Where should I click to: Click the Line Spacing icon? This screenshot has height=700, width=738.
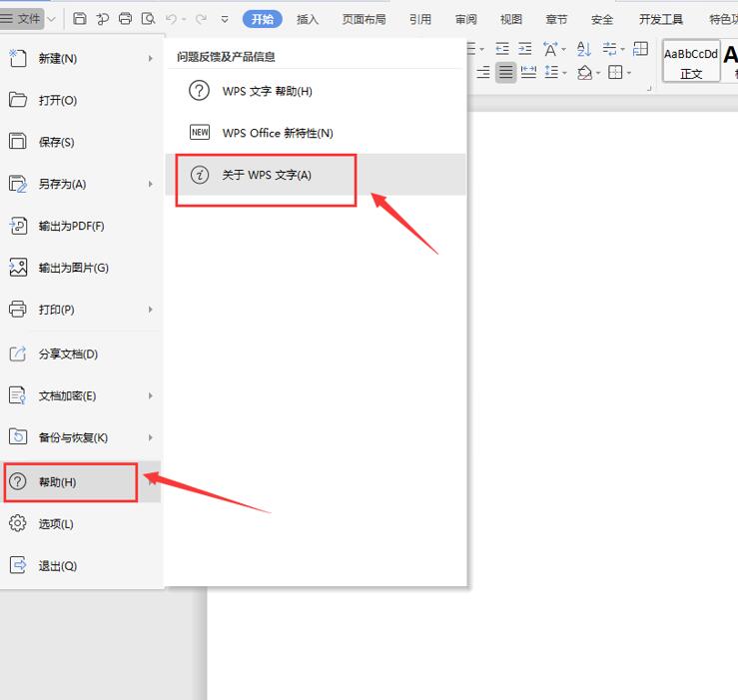(551, 72)
